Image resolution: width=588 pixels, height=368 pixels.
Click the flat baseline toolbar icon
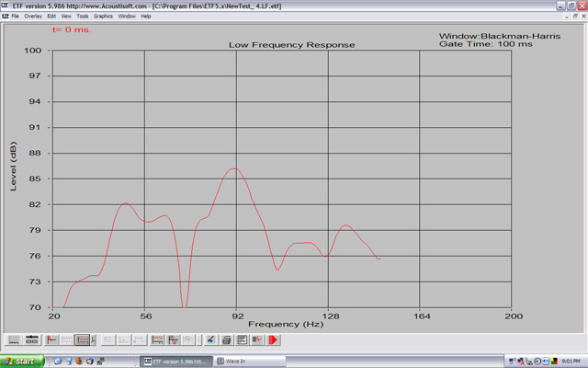15,339
